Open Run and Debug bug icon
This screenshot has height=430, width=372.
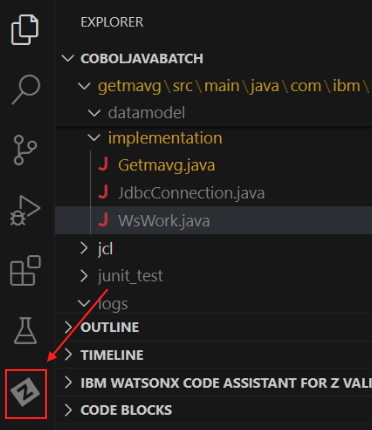click(25, 210)
